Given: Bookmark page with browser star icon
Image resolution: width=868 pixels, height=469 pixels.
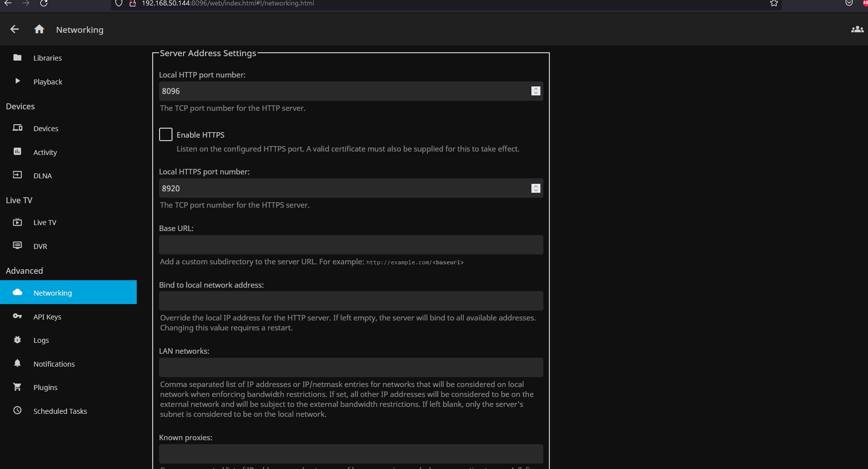Looking at the screenshot, I should tap(774, 3).
